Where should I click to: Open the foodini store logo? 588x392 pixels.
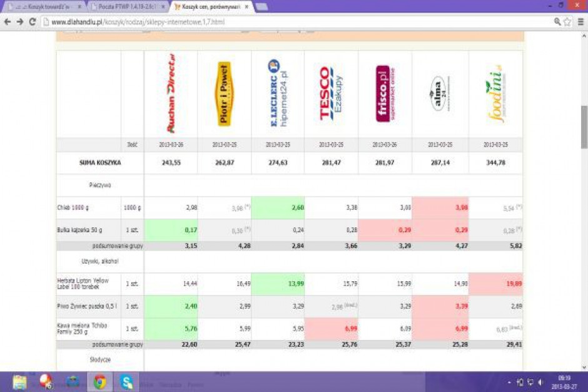click(x=495, y=93)
